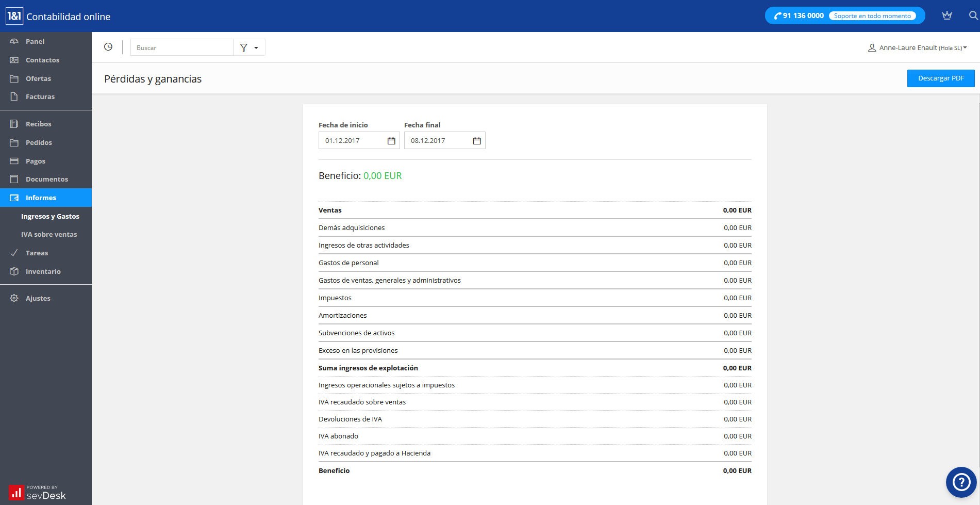The height and width of the screenshot is (505, 980).
Task: Click the search magnifier icon in header
Action: click(973, 15)
